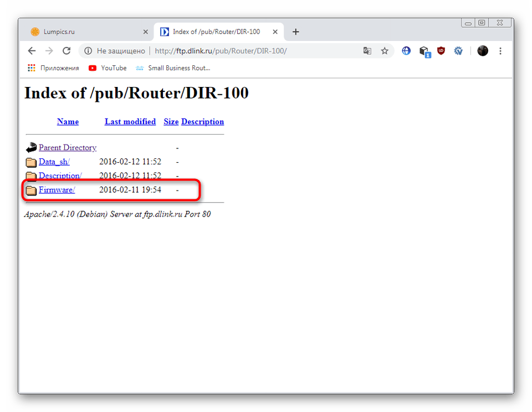Open the translate page icon in address bar

pyautogui.click(x=367, y=51)
